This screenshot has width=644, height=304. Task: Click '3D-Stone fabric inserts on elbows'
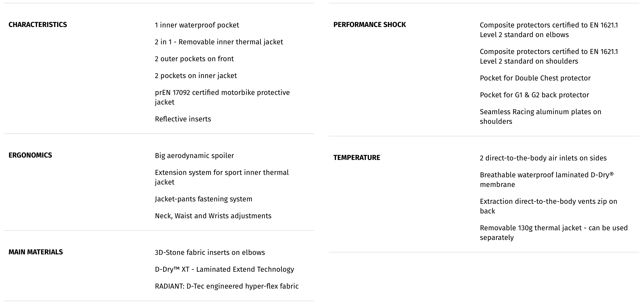point(210,252)
